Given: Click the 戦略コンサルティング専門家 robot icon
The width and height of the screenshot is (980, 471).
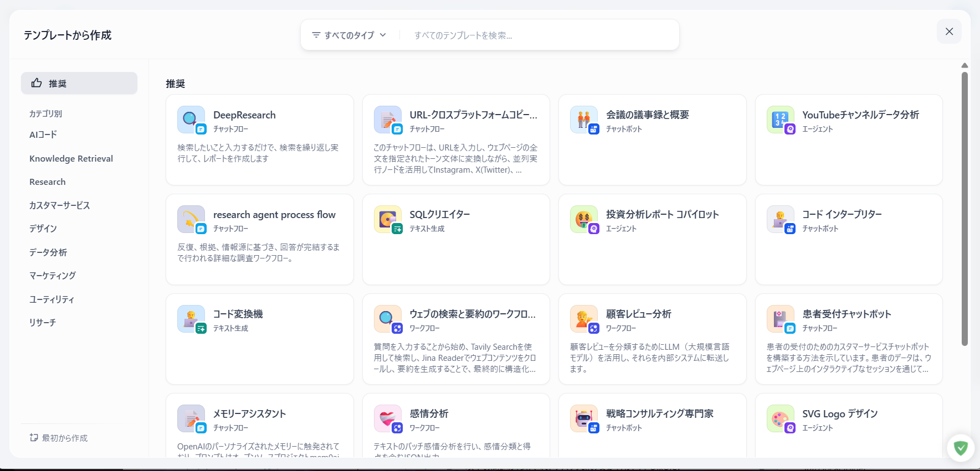Looking at the screenshot, I should (x=583, y=418).
